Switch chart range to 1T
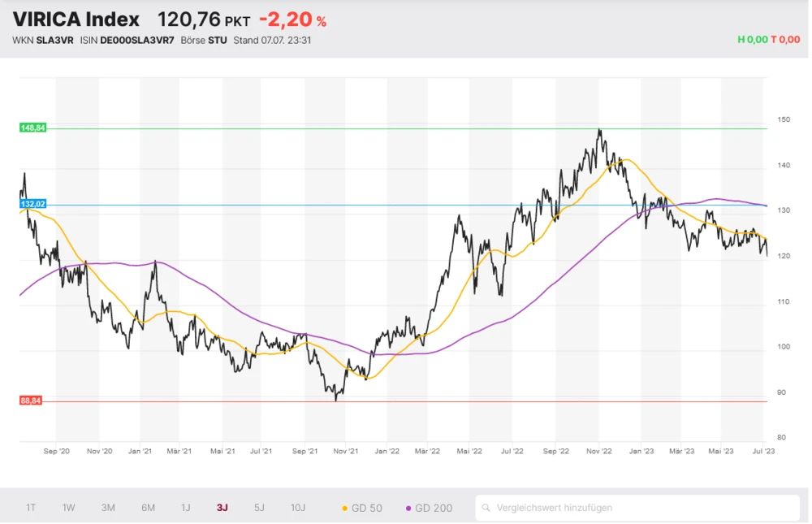 point(31,508)
